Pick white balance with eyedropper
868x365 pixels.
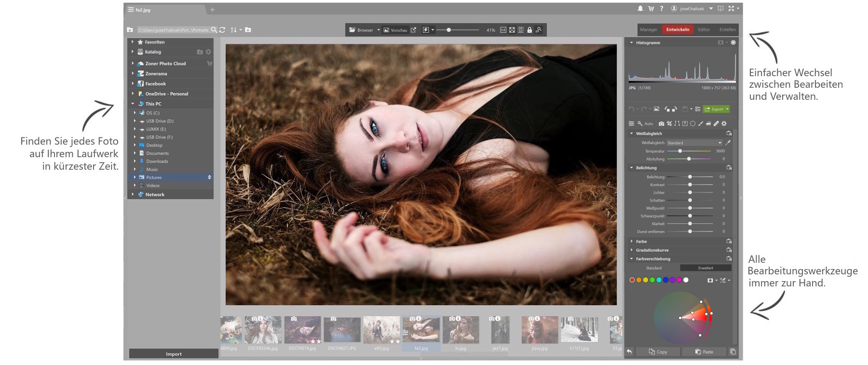pyautogui.click(x=728, y=143)
